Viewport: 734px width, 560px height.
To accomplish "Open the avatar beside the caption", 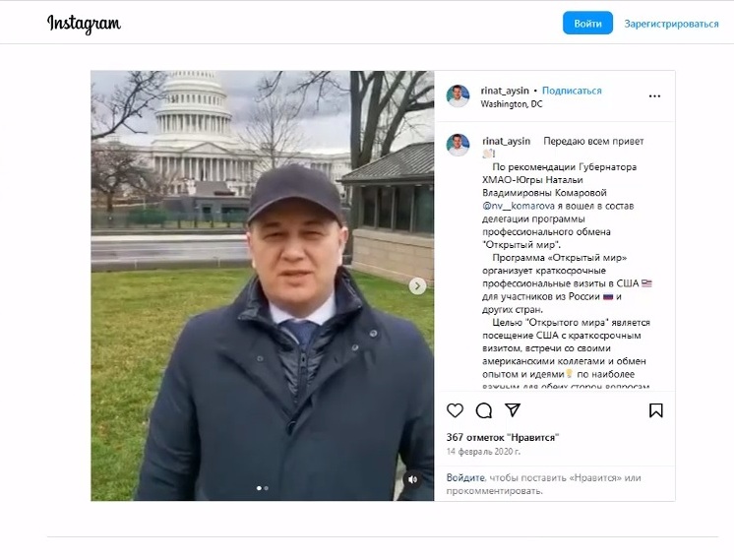I will point(458,145).
